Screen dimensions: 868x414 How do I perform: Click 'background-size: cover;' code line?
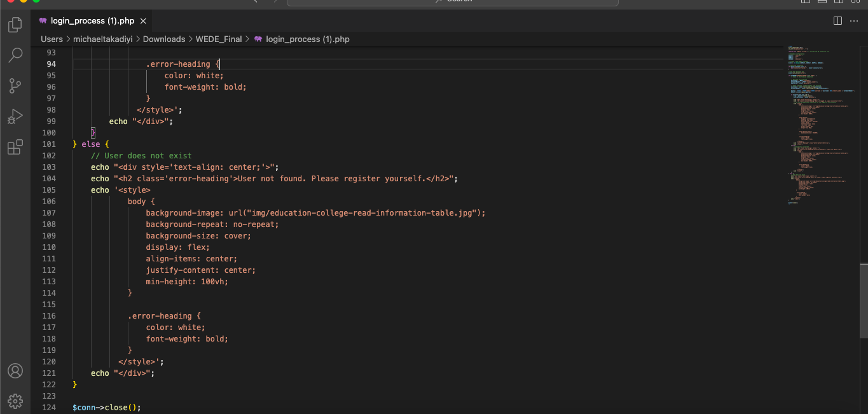pos(198,236)
